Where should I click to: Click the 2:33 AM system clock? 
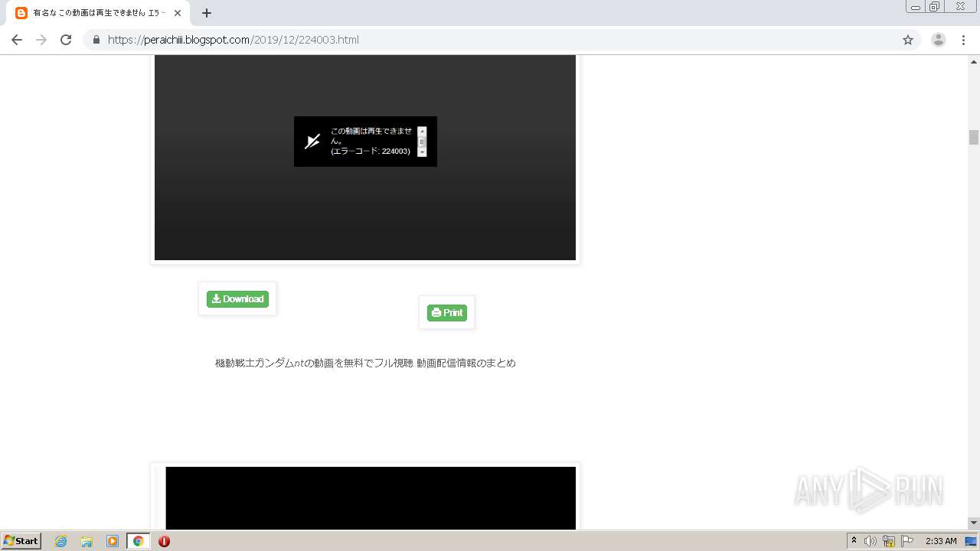(941, 541)
